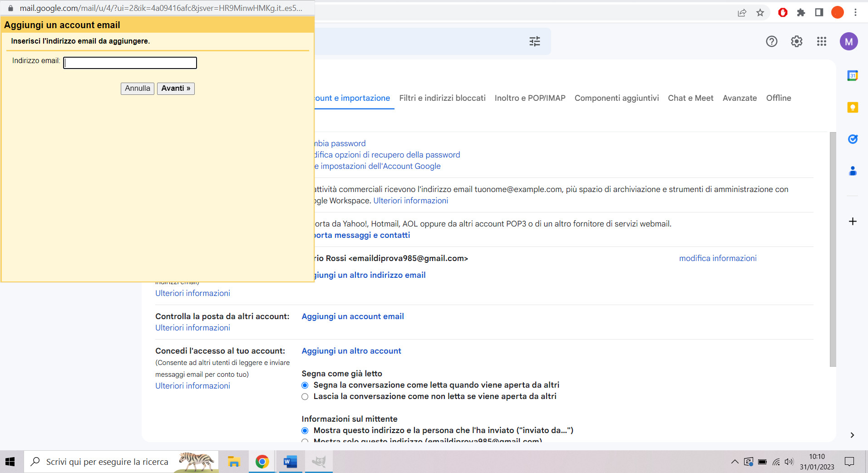
Task: Open Contacts in the side panel
Action: [x=853, y=171]
